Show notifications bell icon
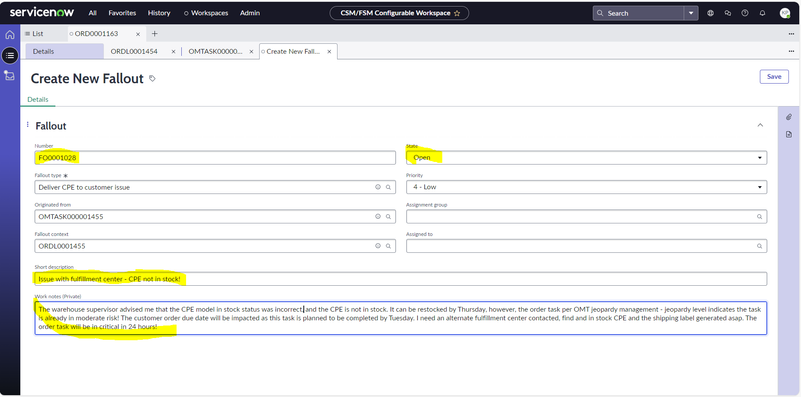Viewport: 801px width, 397px height. click(x=762, y=13)
